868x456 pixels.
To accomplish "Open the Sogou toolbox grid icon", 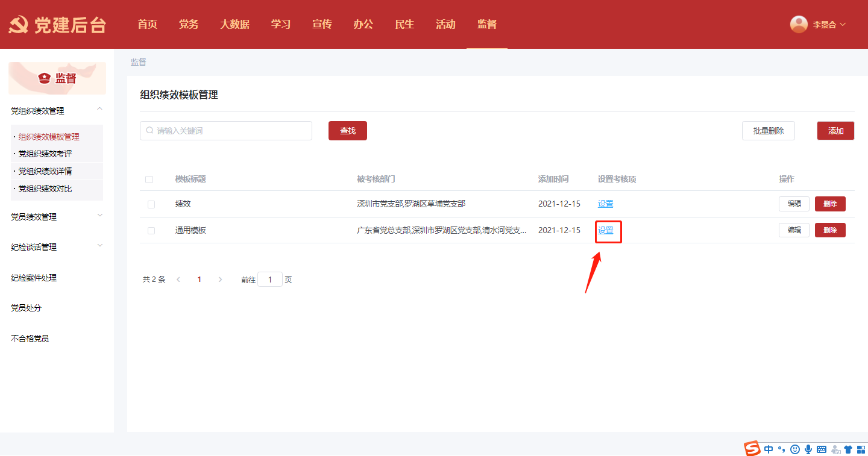I will (861, 449).
